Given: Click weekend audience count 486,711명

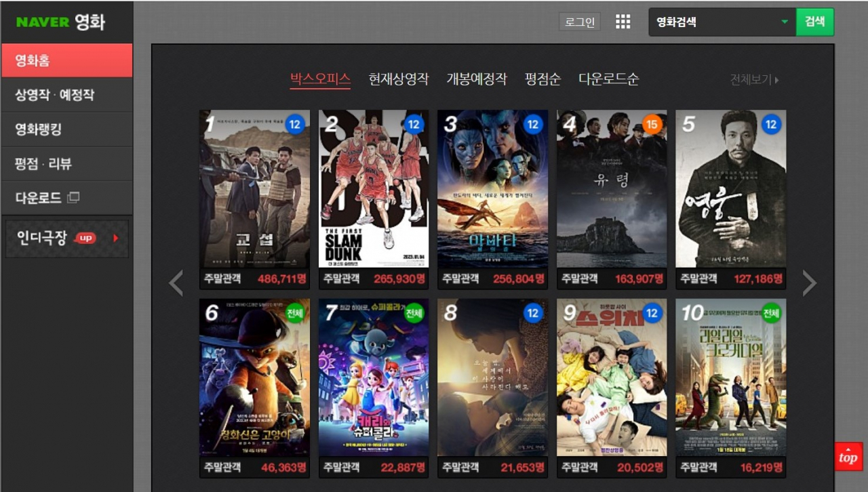Looking at the screenshot, I should [282, 279].
